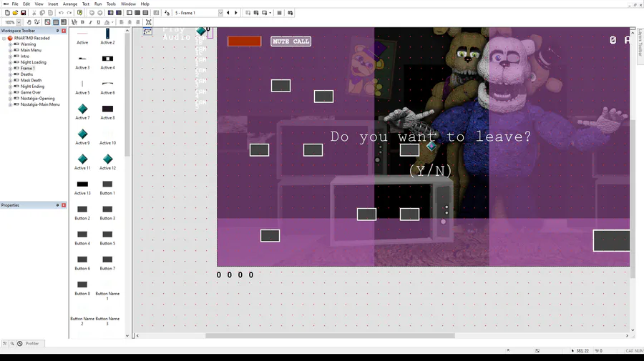Screen dimensions: 644x361
Task: Click the text color icon
Action: [107, 22]
